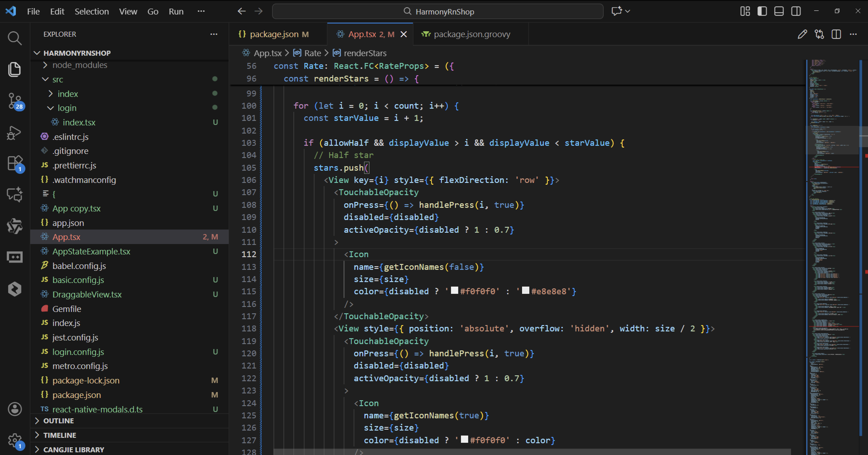Screen dimensions: 868x455
Task: Open the Search view in activity bar
Action: pyautogui.click(x=14, y=38)
